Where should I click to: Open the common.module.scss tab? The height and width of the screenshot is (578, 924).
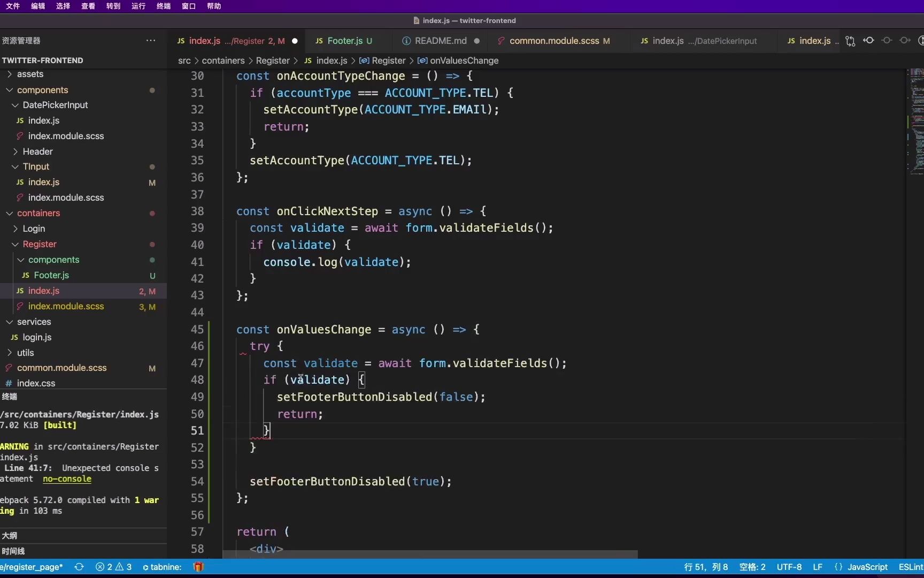[x=554, y=41]
